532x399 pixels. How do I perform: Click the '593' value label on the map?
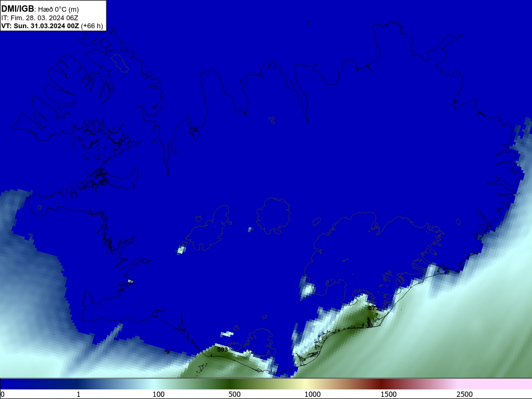(222, 349)
